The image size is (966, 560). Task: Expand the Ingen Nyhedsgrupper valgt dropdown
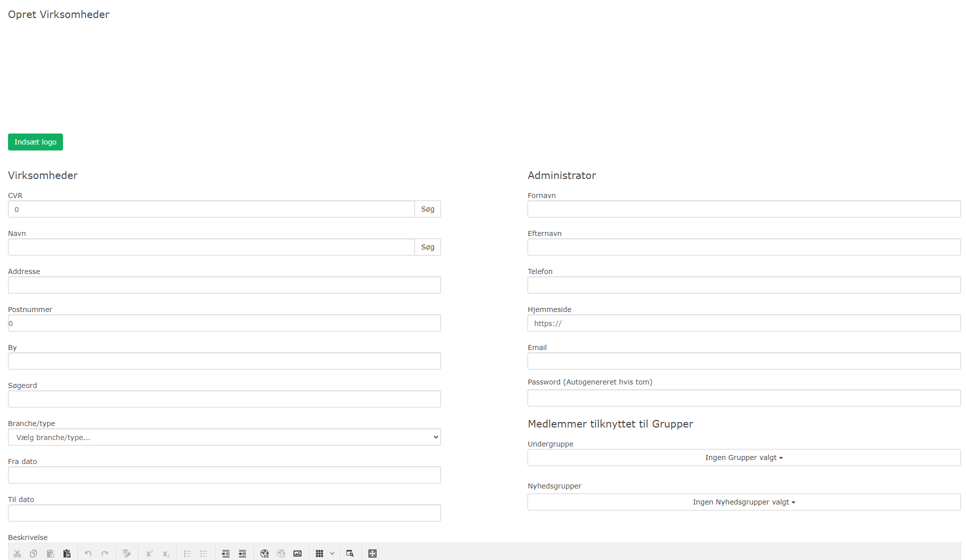coord(743,502)
